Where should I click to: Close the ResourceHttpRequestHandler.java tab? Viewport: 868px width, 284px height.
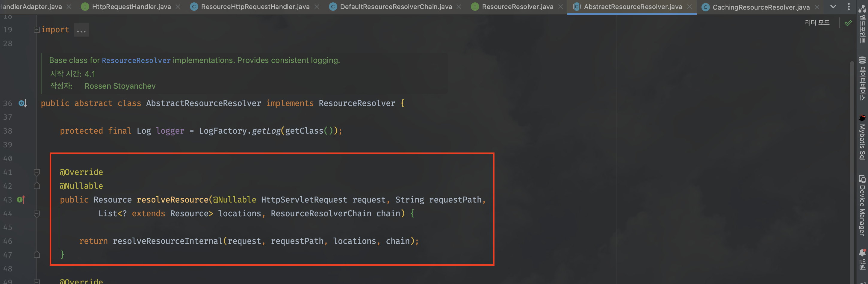317,7
